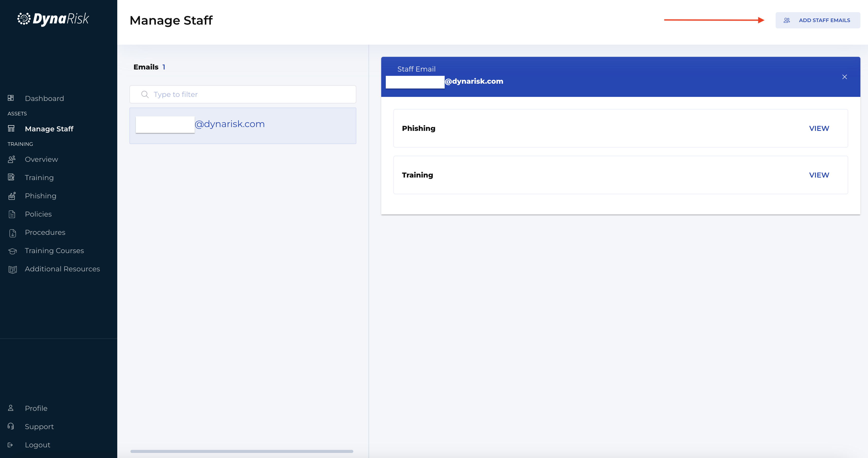View the Training details for staff
The height and width of the screenshot is (458, 868).
[819, 175]
